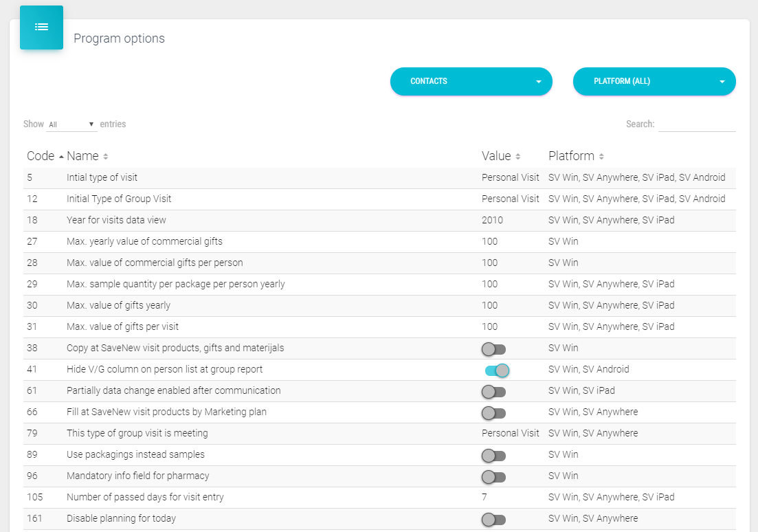Click sort arrows beside Value header
The image size is (758, 532).
(518, 157)
